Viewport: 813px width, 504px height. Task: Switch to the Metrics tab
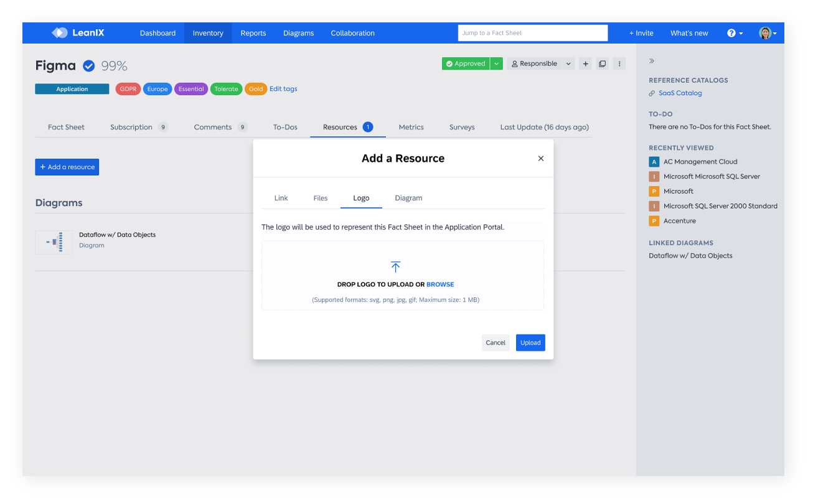coord(411,127)
